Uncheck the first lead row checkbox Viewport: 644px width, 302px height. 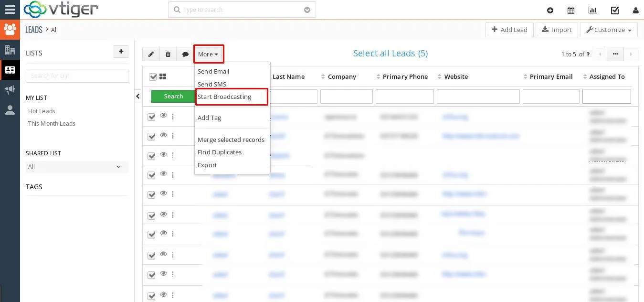[152, 117]
